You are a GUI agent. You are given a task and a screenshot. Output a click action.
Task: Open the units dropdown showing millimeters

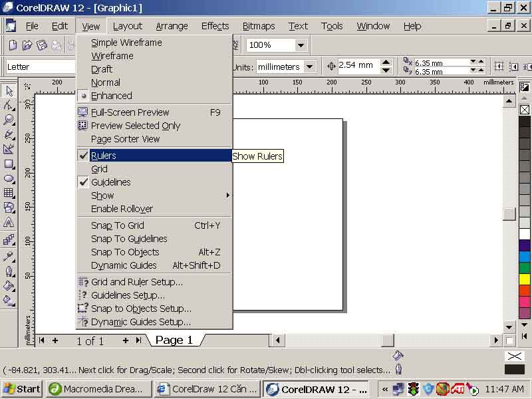[309, 67]
